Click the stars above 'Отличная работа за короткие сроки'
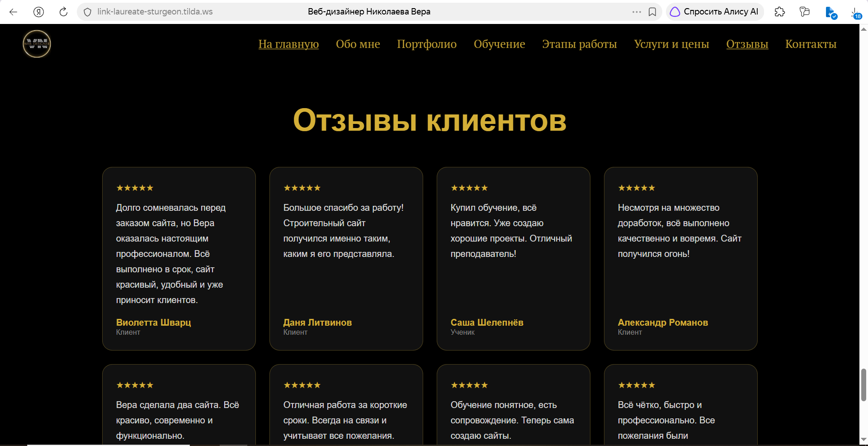 point(302,385)
